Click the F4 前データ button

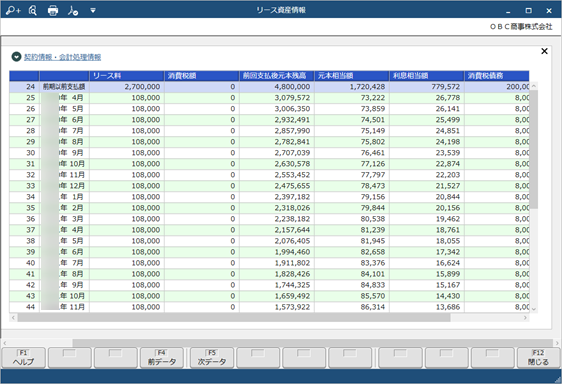[x=162, y=357]
